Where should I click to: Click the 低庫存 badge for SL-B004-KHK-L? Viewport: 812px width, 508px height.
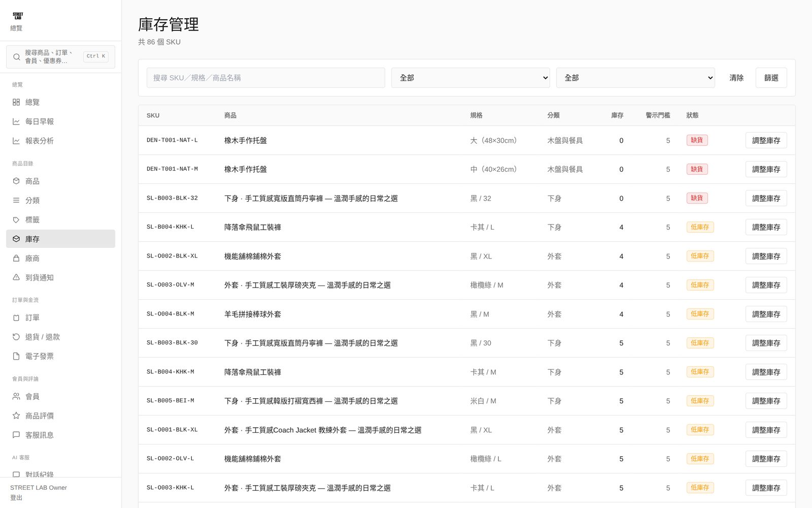[700, 227]
